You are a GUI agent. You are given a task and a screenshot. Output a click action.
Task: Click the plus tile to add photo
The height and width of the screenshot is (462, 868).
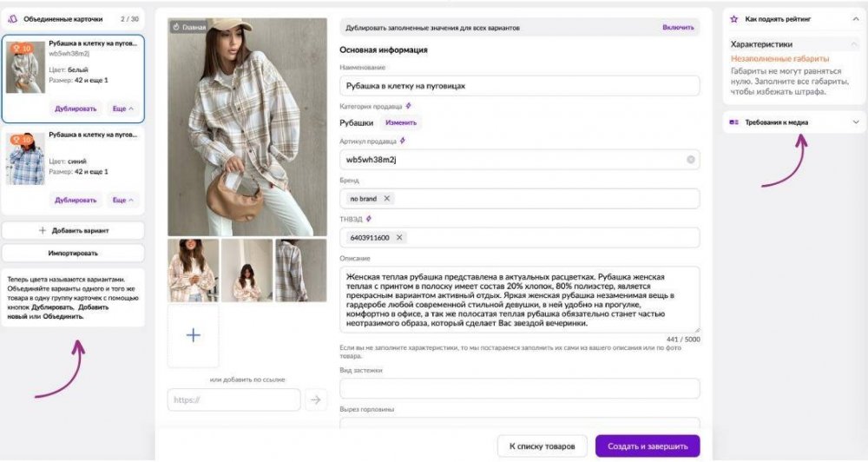click(x=194, y=336)
